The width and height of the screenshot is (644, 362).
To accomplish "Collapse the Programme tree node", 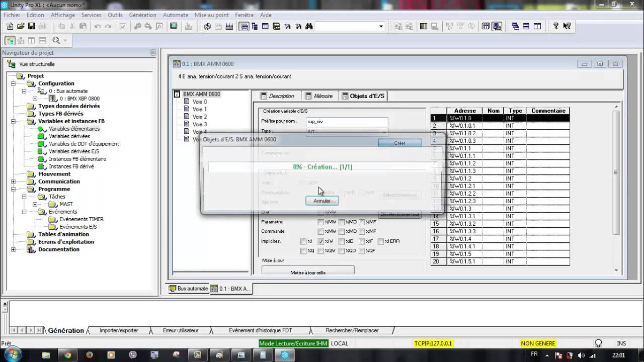I will coord(13,189).
